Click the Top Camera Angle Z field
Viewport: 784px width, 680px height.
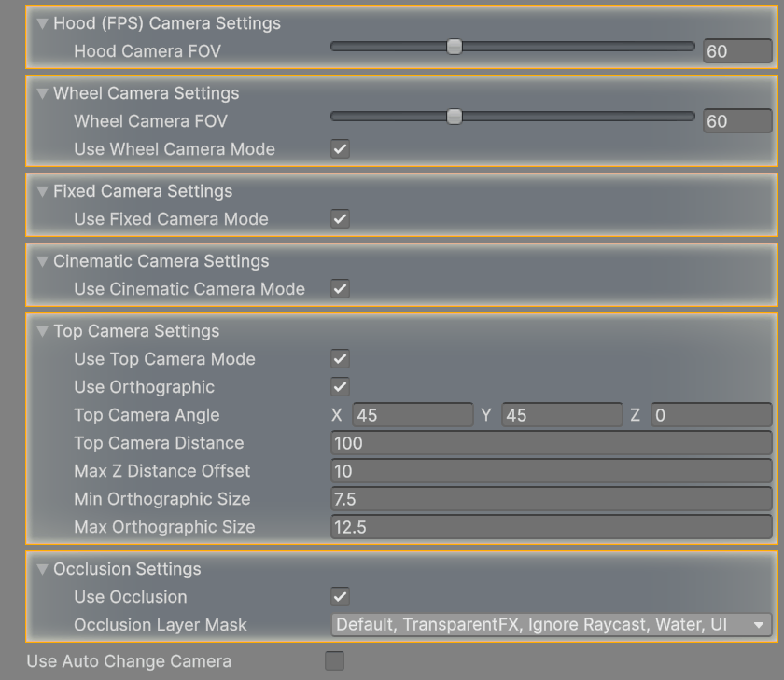[x=711, y=415]
